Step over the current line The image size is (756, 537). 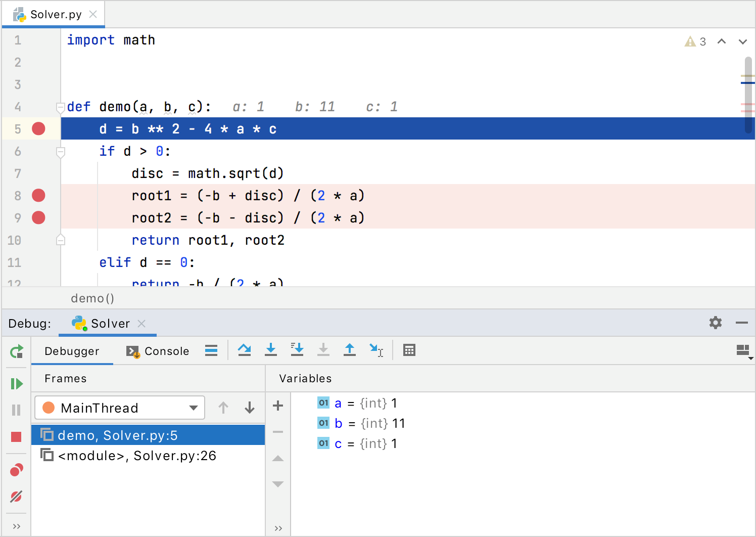point(245,349)
